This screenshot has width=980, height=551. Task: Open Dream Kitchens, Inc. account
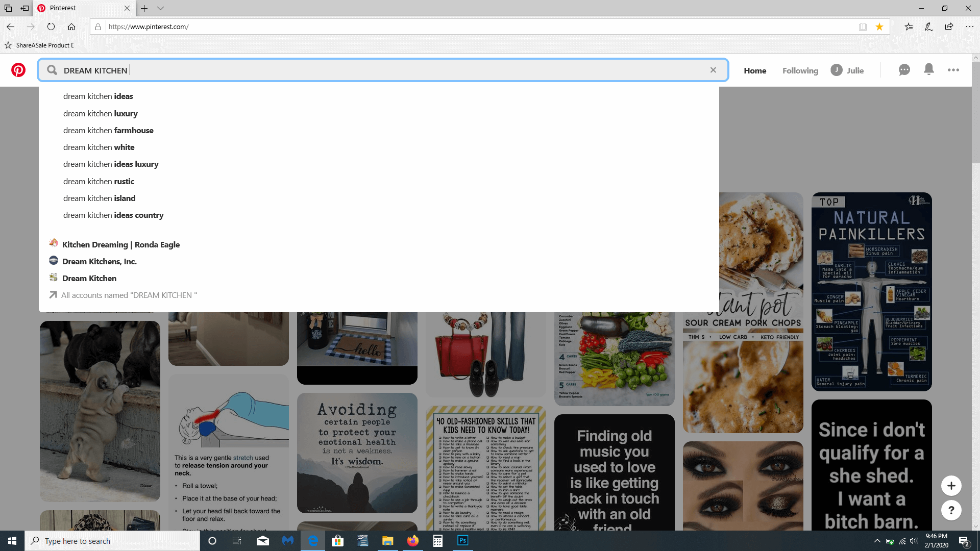click(99, 261)
